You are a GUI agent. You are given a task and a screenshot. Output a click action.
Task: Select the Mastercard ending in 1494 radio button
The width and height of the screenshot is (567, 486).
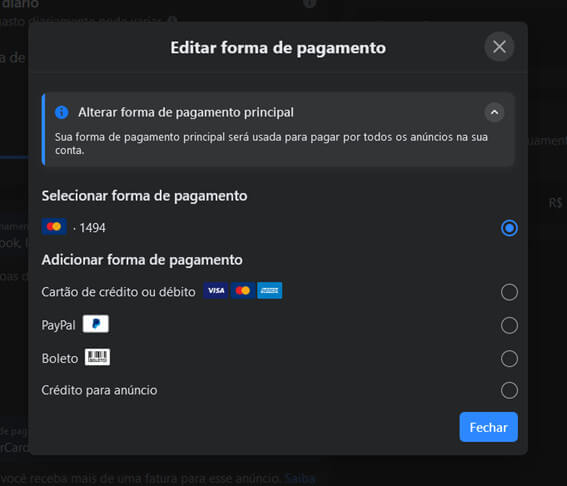click(509, 228)
